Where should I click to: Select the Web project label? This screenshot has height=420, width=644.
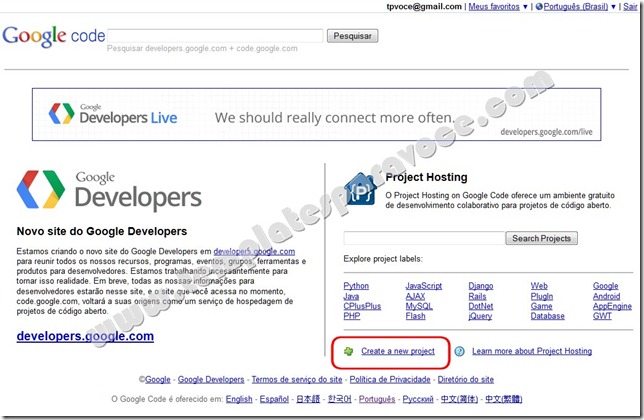click(x=539, y=286)
